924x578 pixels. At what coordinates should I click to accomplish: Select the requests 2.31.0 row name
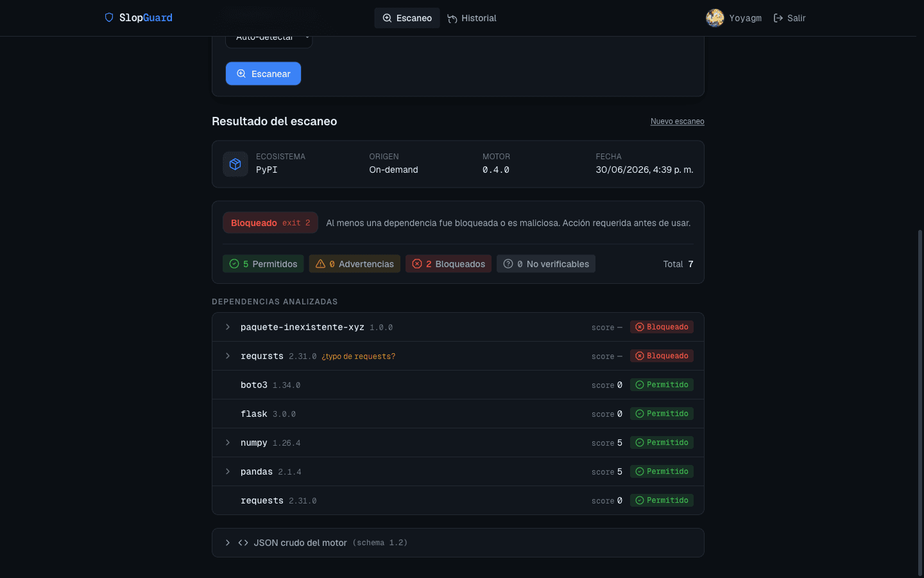(x=262, y=500)
